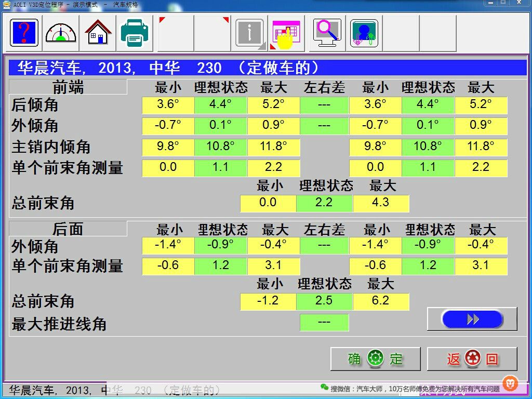Viewport: 532px width, 399px height.
Task: Open the screen magnifier search icon
Action: click(x=326, y=32)
